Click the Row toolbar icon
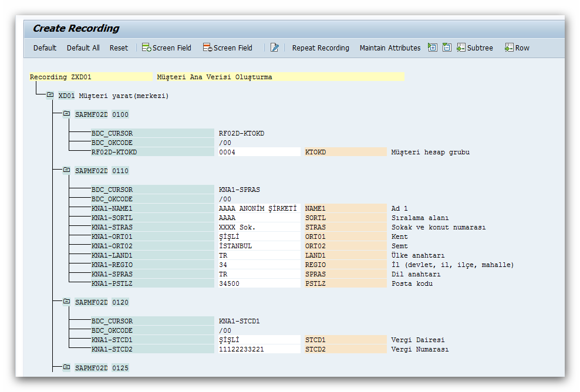The image size is (580, 392). [x=509, y=48]
